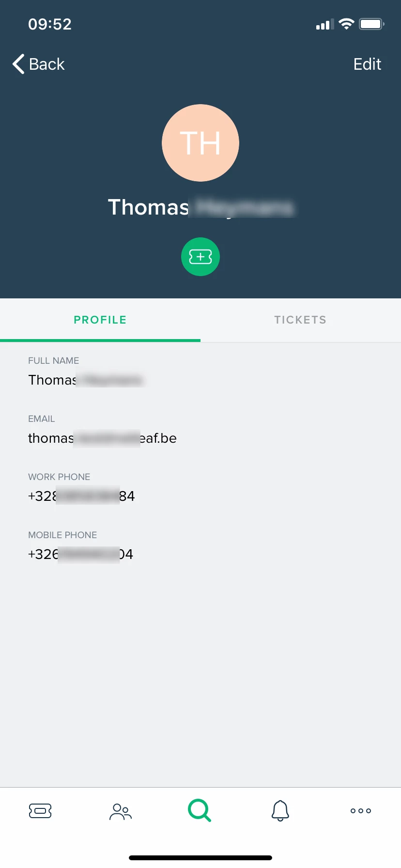Tap the email address value
The width and height of the screenshot is (401, 868).
[x=102, y=438]
